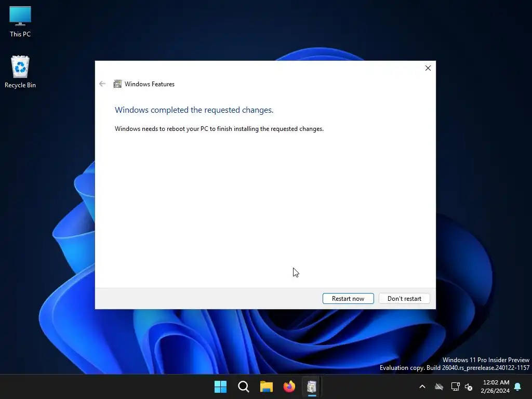The height and width of the screenshot is (399, 532).
Task: Launch File Explorer from taskbar
Action: pyautogui.click(x=267, y=387)
